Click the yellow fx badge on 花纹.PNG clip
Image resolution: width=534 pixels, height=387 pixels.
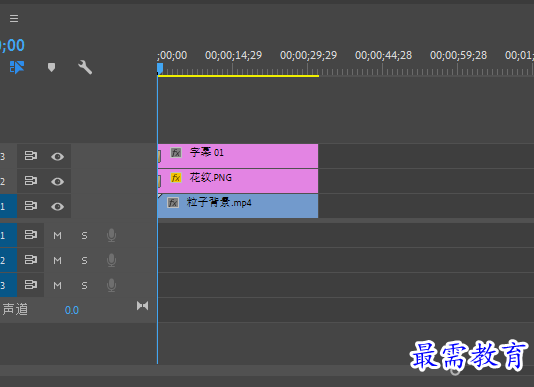click(x=176, y=177)
